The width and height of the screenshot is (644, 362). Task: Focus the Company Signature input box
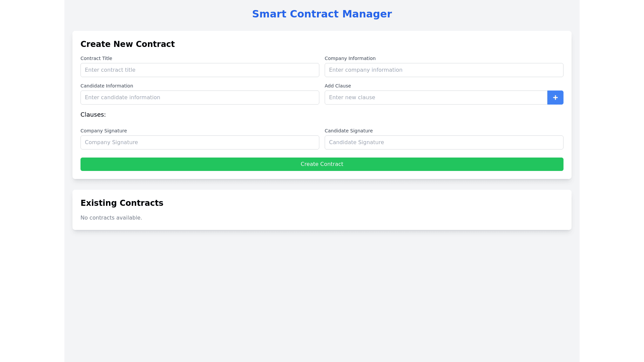[200, 142]
